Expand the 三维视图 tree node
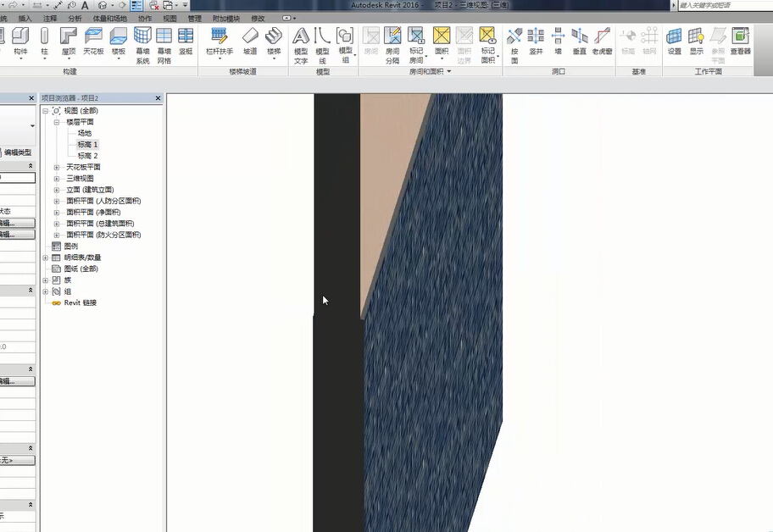The height and width of the screenshot is (532, 773). [x=57, y=179]
